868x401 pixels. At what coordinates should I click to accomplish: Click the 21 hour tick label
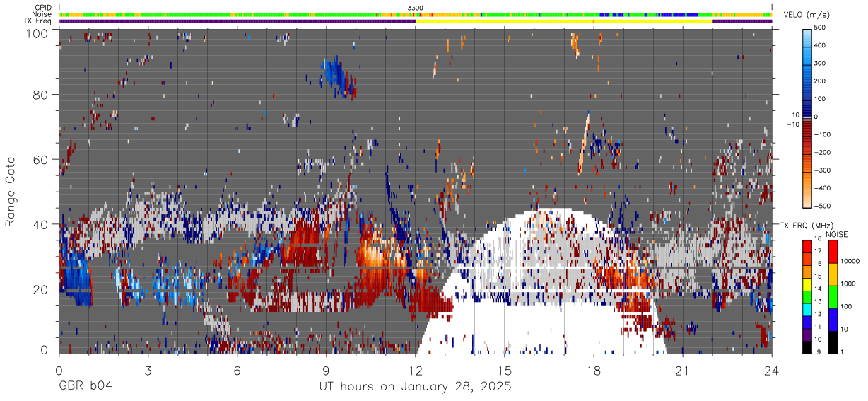[683, 371]
